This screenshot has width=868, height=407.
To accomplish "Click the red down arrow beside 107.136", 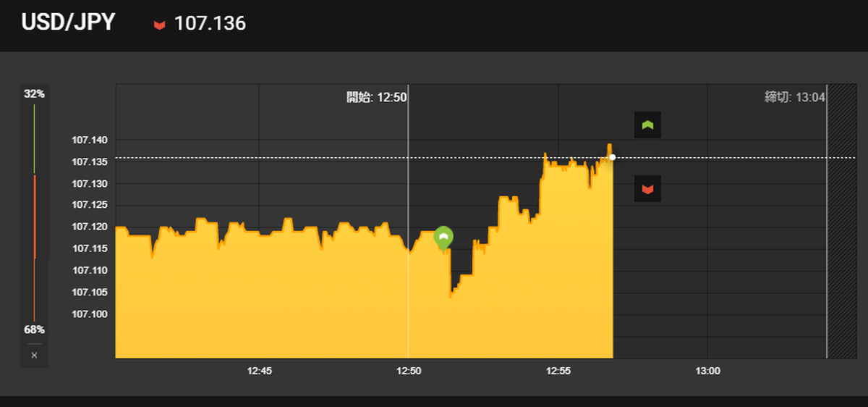I will [x=159, y=25].
